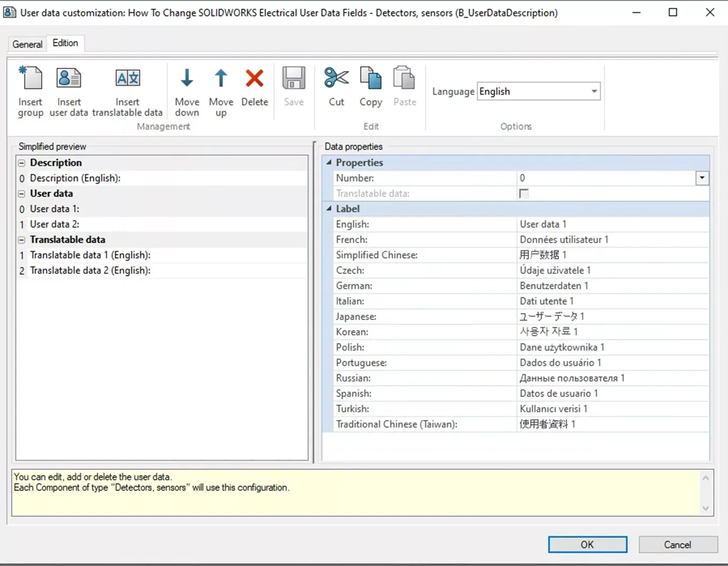
Task: Click the Cut scissors icon
Action: pyautogui.click(x=337, y=78)
